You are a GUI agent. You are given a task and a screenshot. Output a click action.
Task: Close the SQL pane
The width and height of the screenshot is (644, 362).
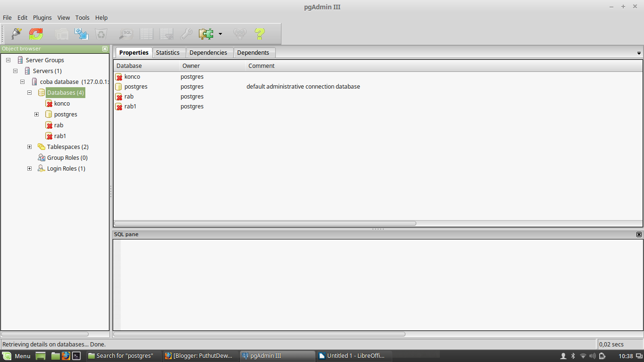[639, 234]
